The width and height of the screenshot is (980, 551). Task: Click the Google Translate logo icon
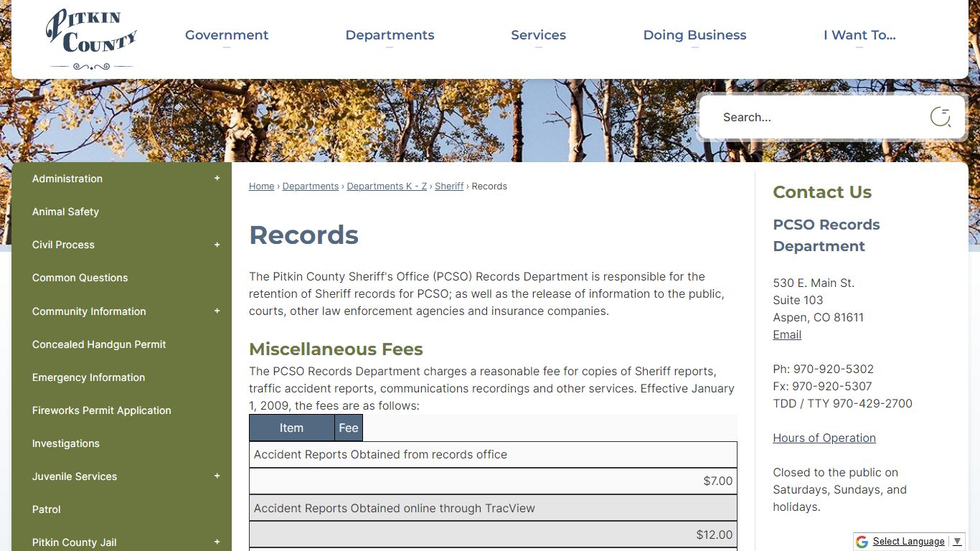(x=862, y=542)
